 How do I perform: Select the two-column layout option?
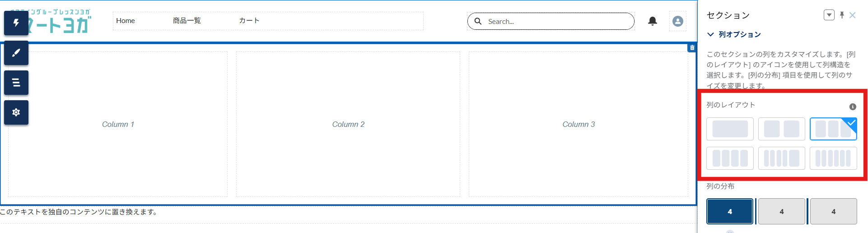(x=781, y=129)
